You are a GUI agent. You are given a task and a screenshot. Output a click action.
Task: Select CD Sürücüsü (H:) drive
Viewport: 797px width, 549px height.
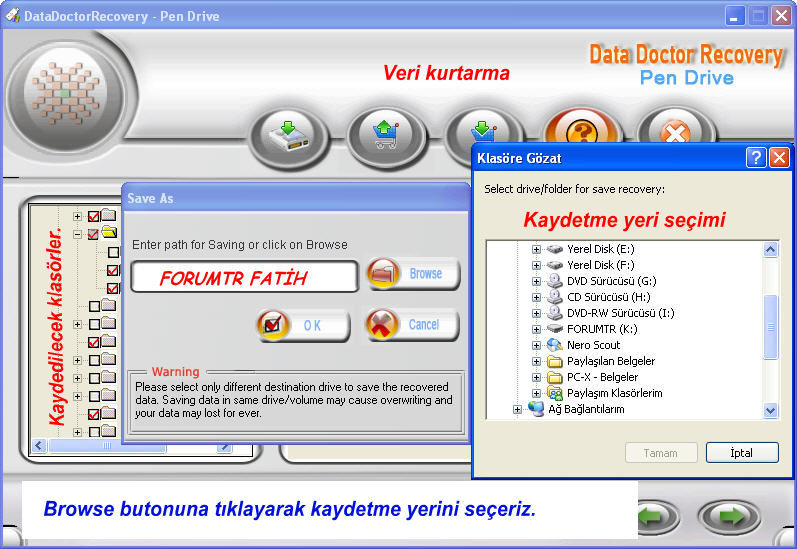tap(608, 297)
